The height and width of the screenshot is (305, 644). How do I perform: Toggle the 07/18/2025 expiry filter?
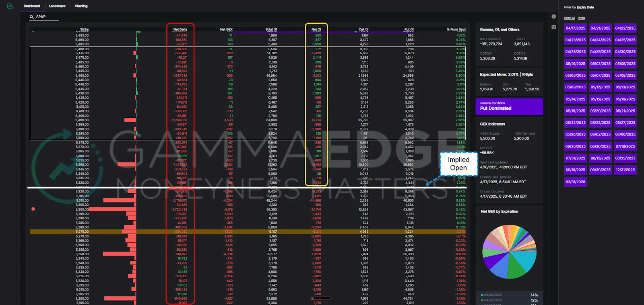625,146
